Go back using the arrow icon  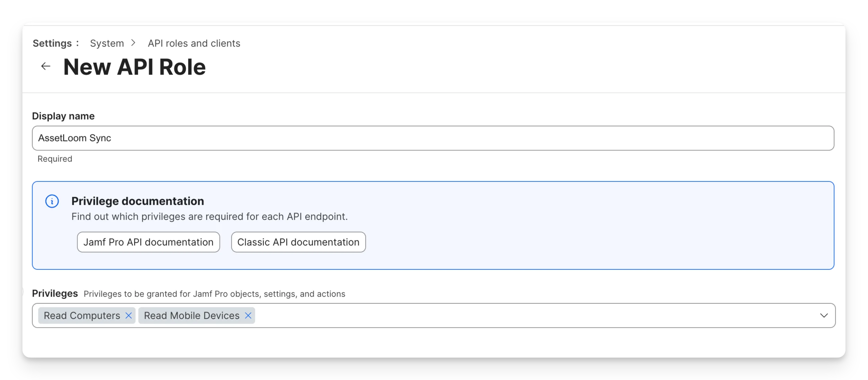[46, 66]
